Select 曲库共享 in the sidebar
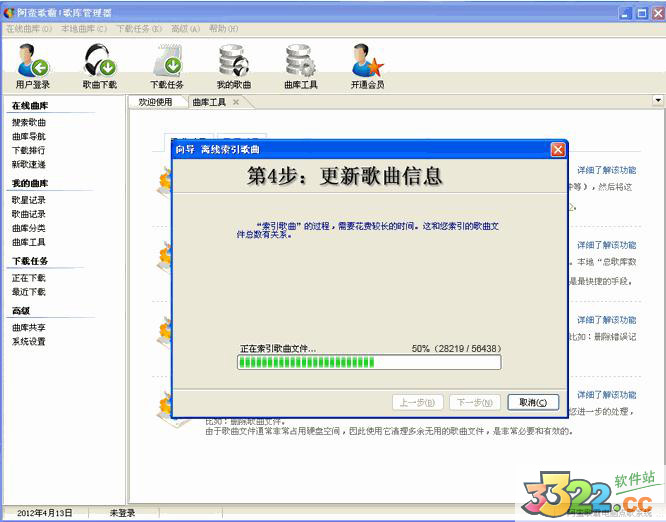Screen dimensions: 666x522 coord(29,327)
